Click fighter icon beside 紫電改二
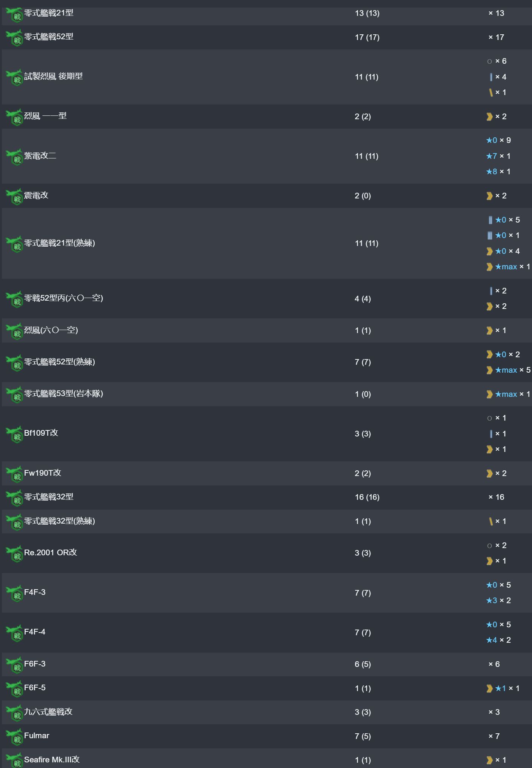 pyautogui.click(x=15, y=157)
